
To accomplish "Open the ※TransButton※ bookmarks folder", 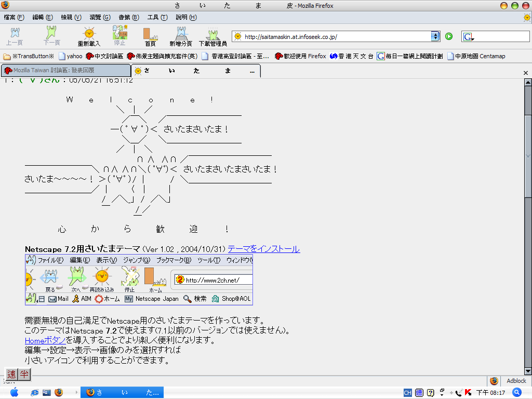I will (x=29, y=56).
